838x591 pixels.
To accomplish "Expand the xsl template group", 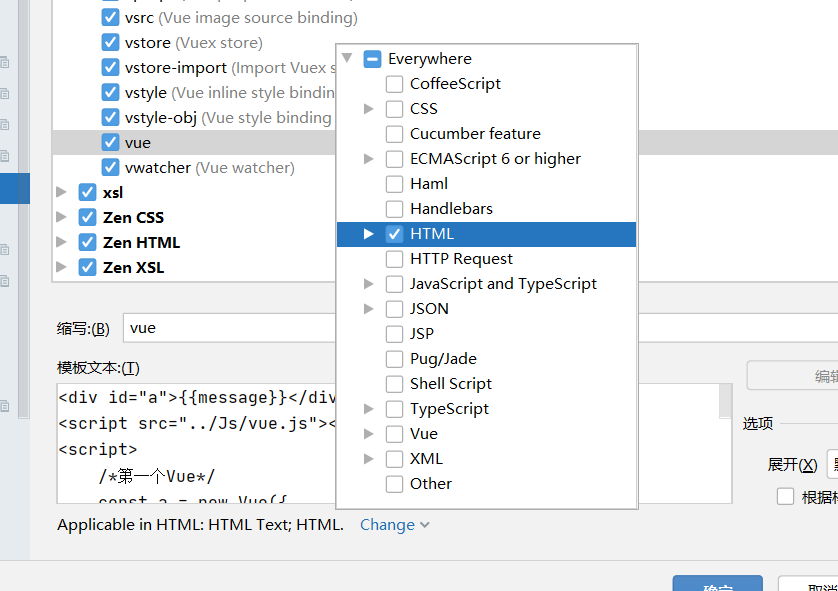I will coord(62,192).
